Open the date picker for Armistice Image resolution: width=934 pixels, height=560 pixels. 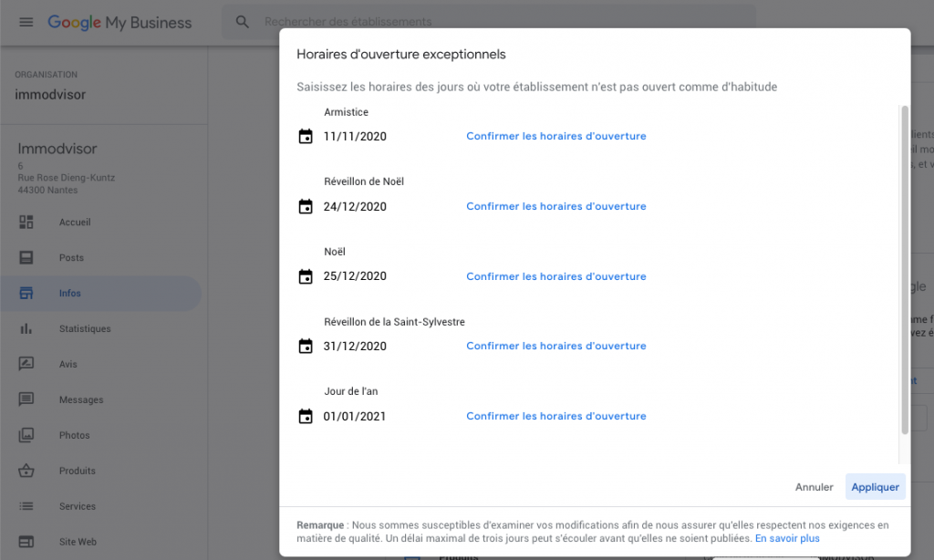[306, 136]
